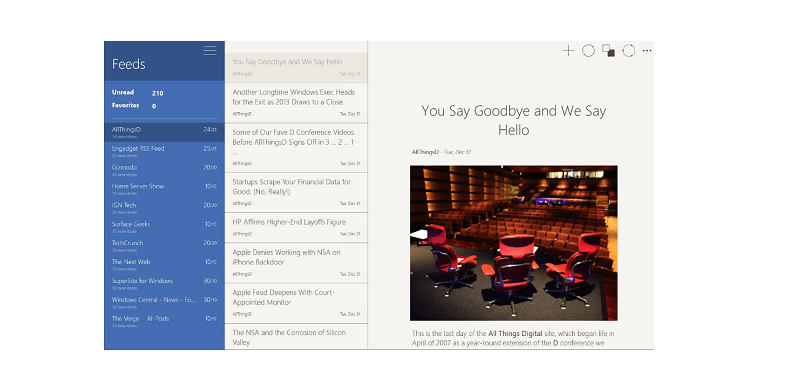Show the Favorites list
785x391 pixels.
pyautogui.click(x=134, y=106)
